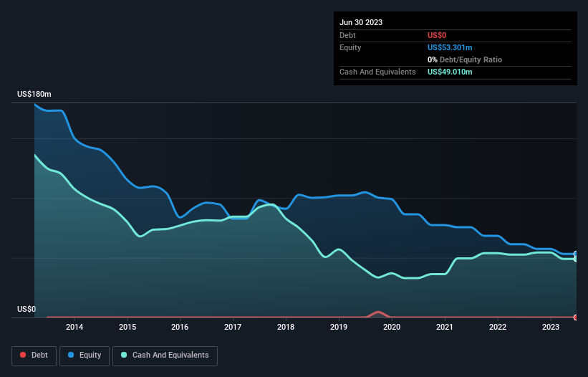Click the teal Cash And Equivalents legend dot
This screenshot has width=588, height=377.
click(124, 355)
